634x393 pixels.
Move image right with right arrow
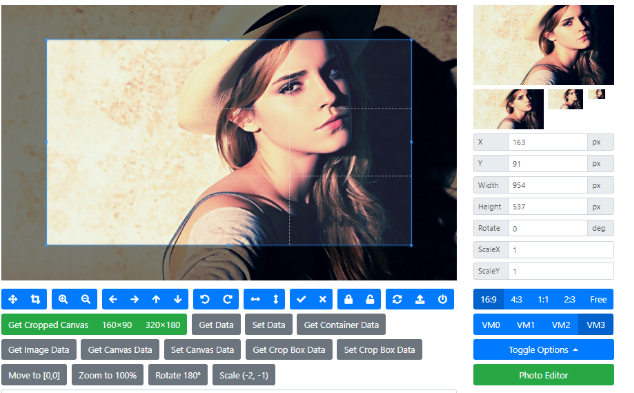point(135,299)
